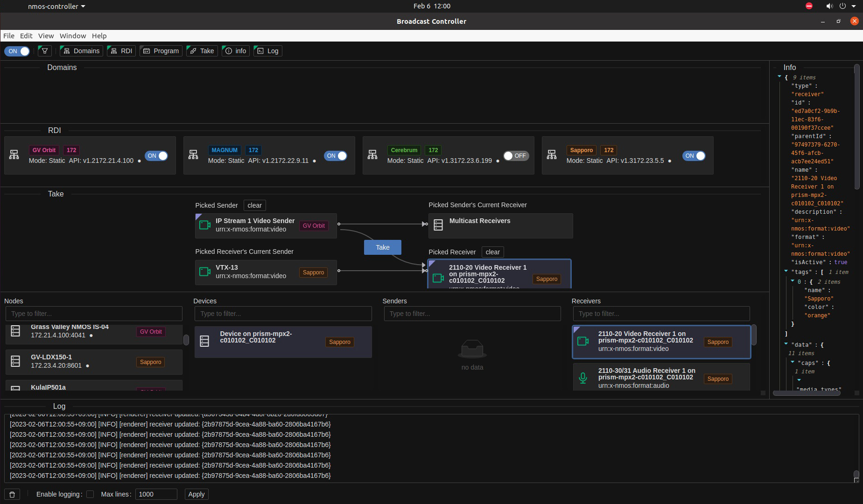The height and width of the screenshot is (504, 863).
Task: Open the nmos-controller app dropdown
Action: coord(56,7)
